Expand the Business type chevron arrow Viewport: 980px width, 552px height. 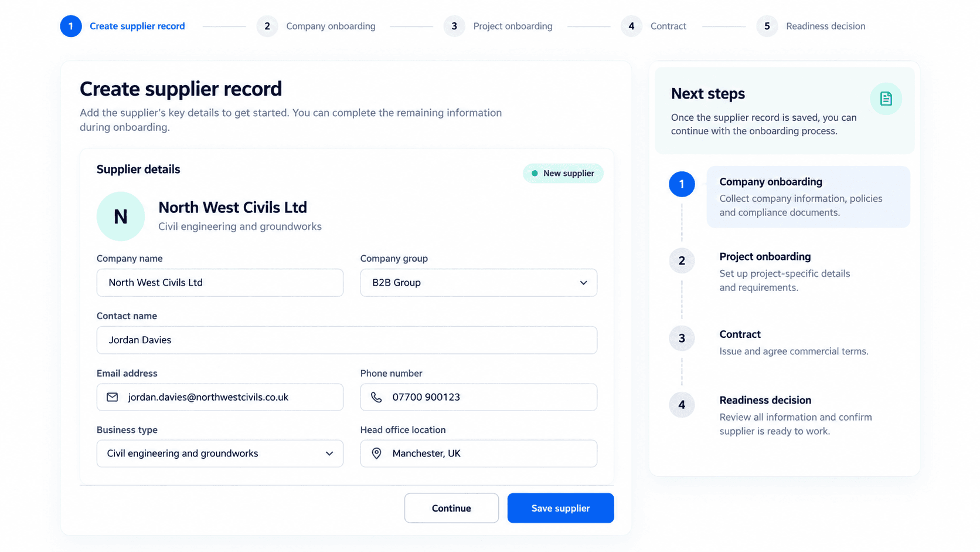(329, 453)
